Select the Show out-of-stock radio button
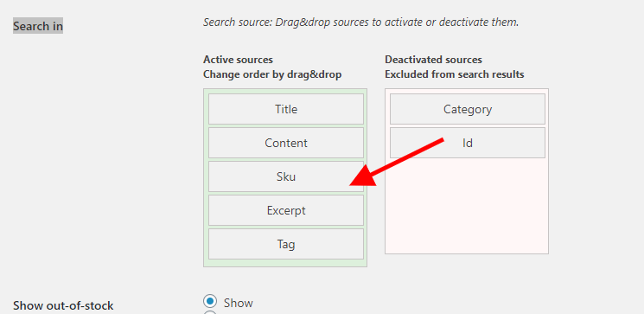The height and width of the screenshot is (314, 644). point(210,302)
